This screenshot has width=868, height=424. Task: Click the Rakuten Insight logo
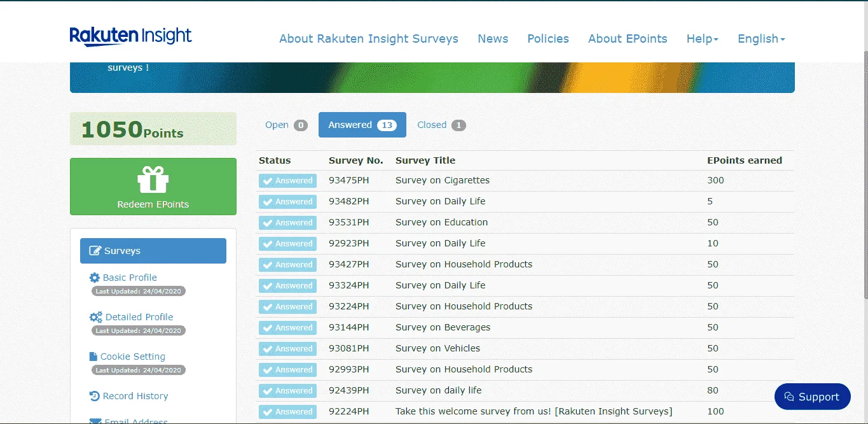tap(130, 36)
